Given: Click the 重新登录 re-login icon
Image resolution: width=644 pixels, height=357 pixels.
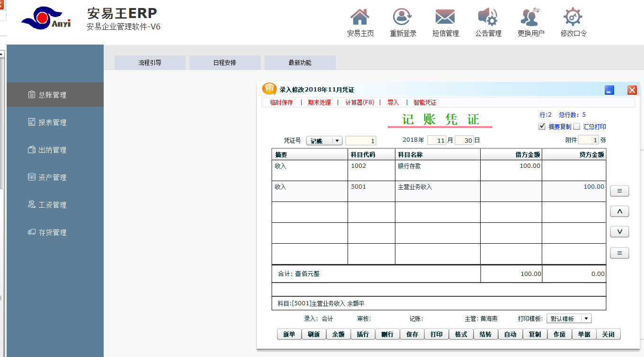Looking at the screenshot, I should (402, 17).
